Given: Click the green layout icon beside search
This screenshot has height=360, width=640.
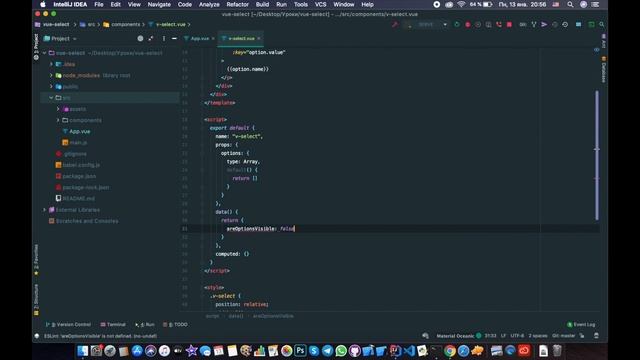Looking at the screenshot, I should [591, 24].
